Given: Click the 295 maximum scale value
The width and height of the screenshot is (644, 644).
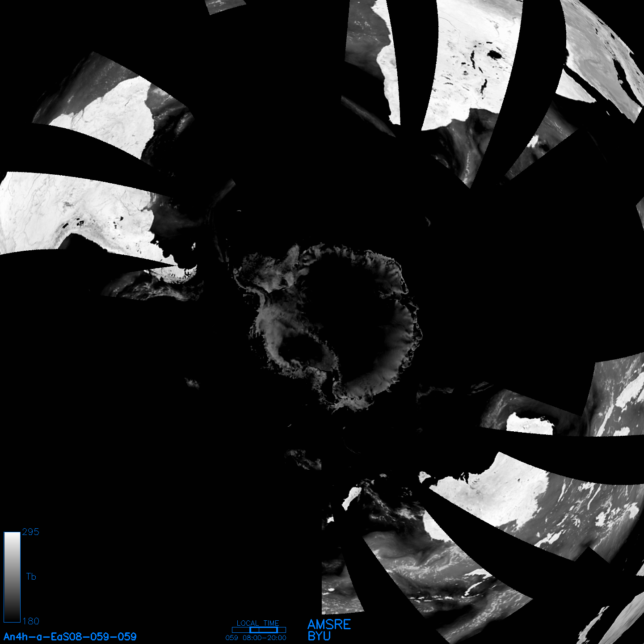Looking at the screenshot, I should [30, 532].
